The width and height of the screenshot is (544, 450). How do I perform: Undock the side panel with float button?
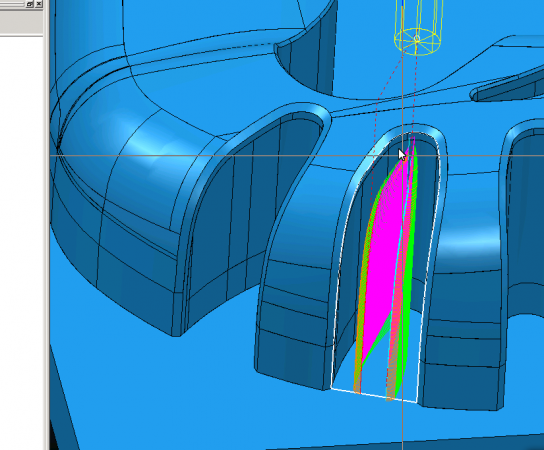coord(30,4)
